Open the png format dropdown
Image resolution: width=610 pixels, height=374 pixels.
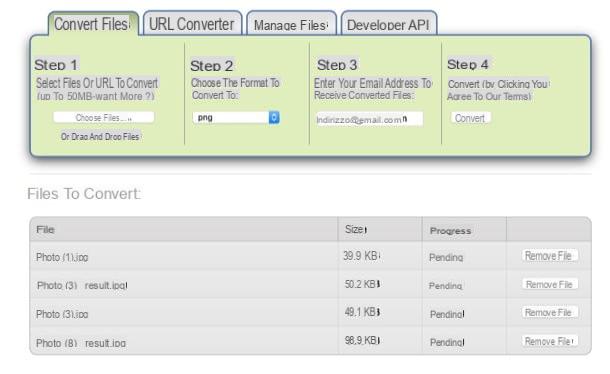(236, 118)
